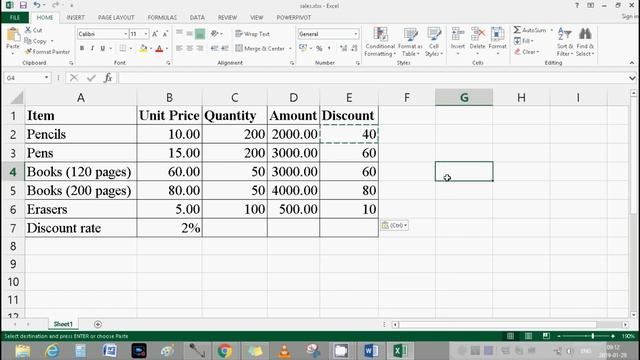Click the Undo arrow icon

point(37,5)
